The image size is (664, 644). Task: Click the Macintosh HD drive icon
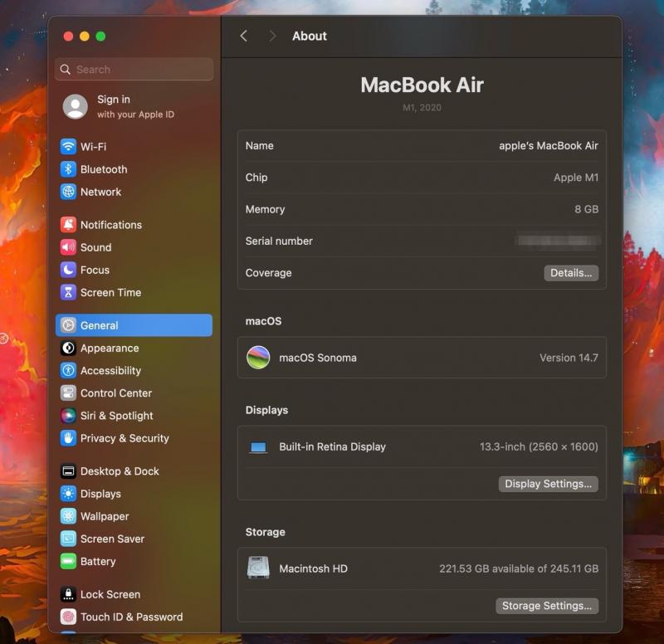coord(258,568)
